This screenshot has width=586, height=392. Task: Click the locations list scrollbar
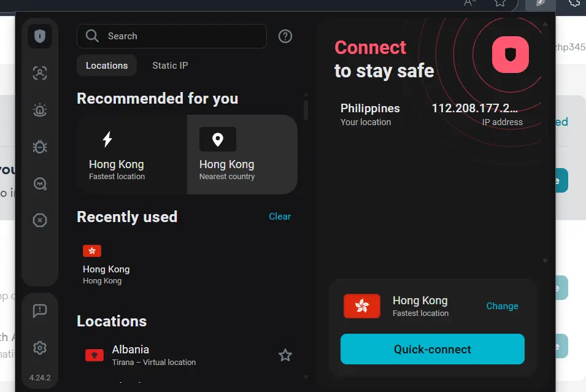coord(306,109)
